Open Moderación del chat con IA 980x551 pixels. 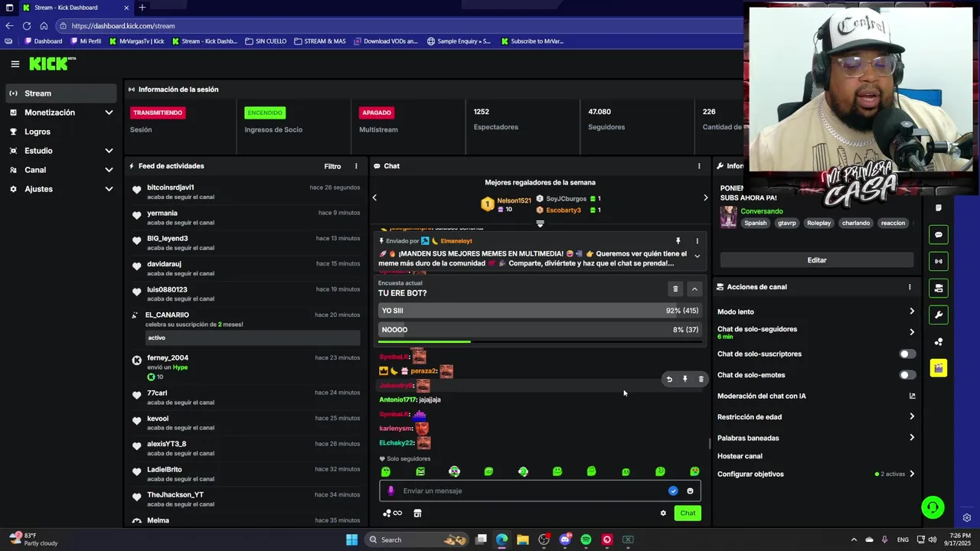tap(816, 396)
